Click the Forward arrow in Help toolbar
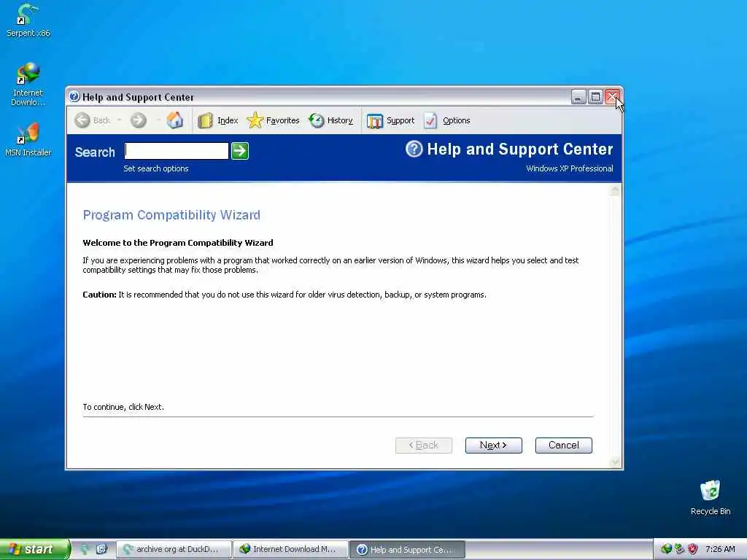Image resolution: width=747 pixels, height=560 pixels. [139, 120]
